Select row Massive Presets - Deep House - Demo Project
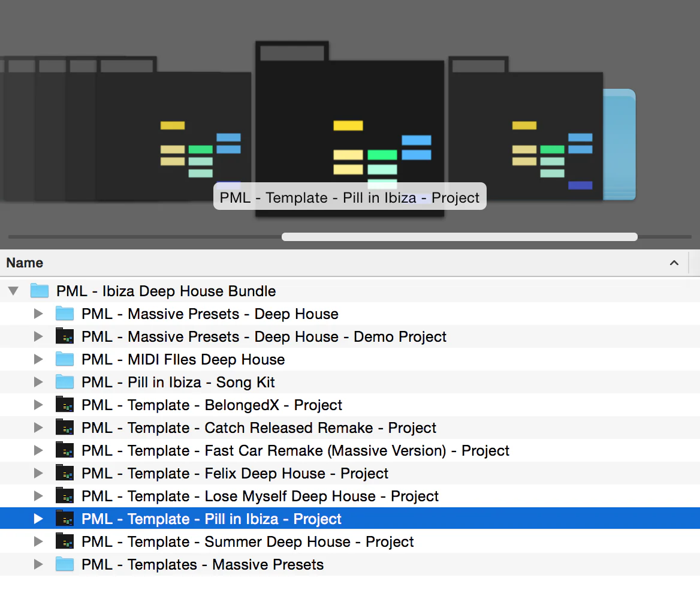 [350, 337]
